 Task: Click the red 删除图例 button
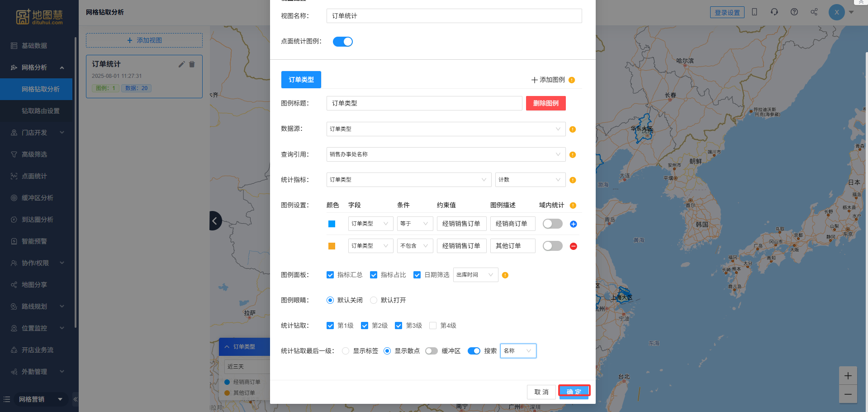point(545,103)
